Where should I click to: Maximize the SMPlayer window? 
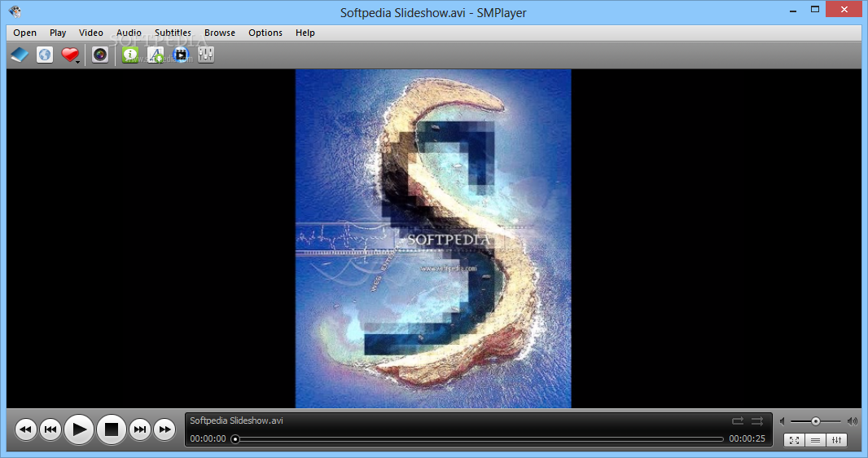pyautogui.click(x=815, y=10)
